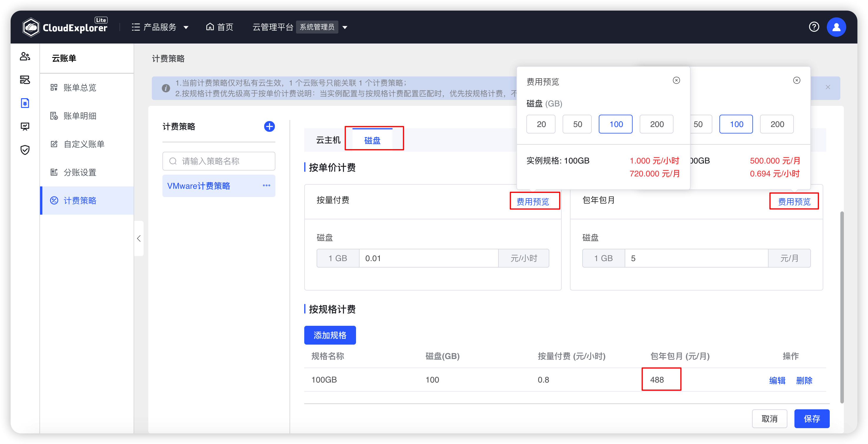Select 100 GB in rear preview popup
The width and height of the screenshot is (868, 444).
[736, 124]
